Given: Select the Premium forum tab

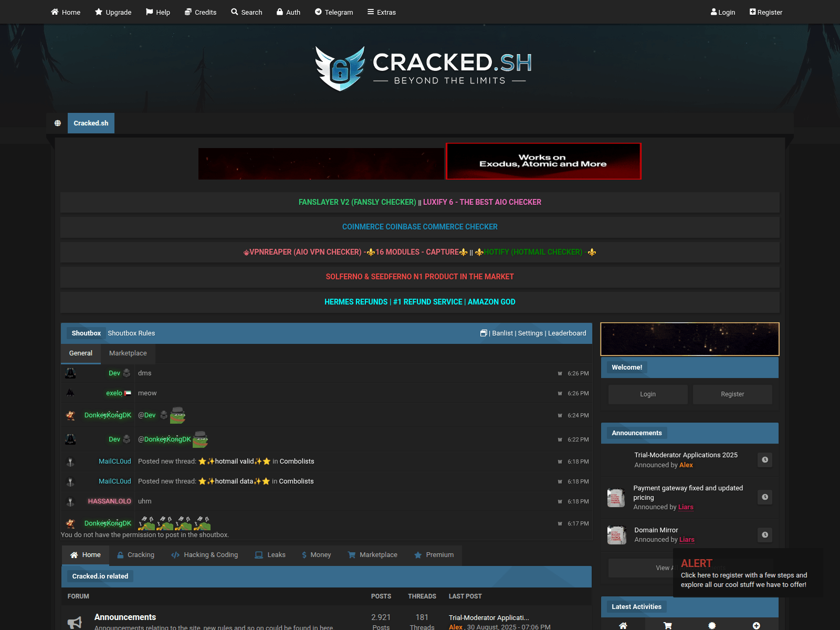Looking at the screenshot, I should [x=434, y=555].
